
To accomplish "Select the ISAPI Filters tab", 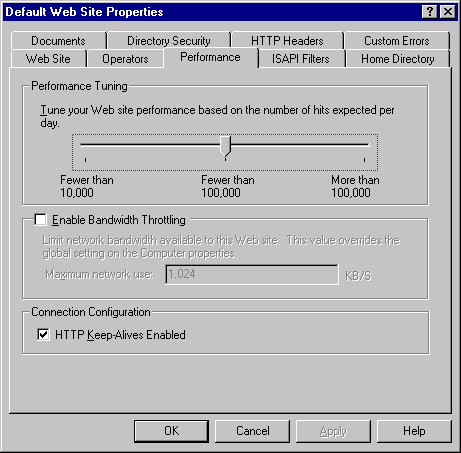I will point(301,59).
